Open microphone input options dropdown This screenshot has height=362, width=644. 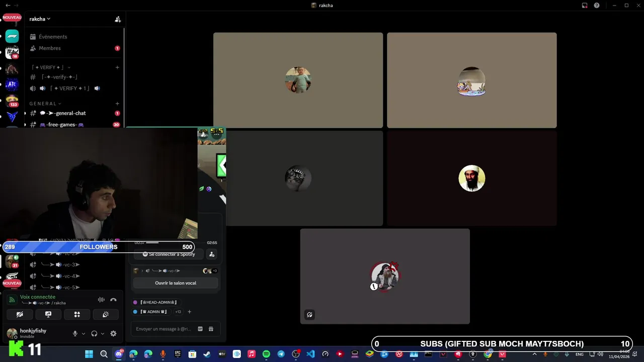(83, 333)
